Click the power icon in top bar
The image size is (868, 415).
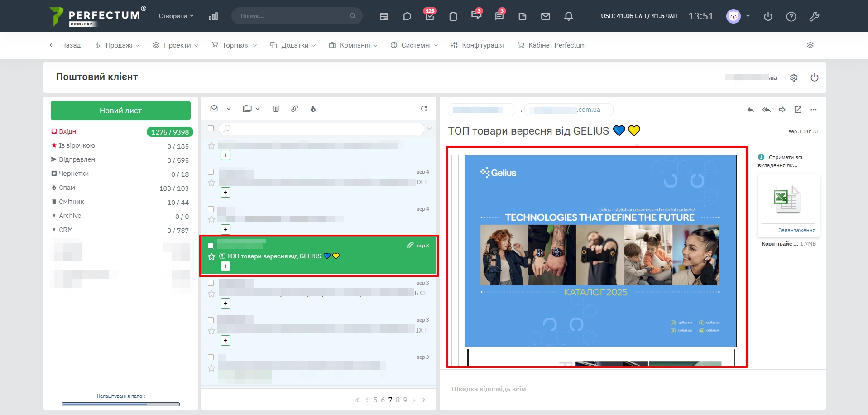point(768,17)
